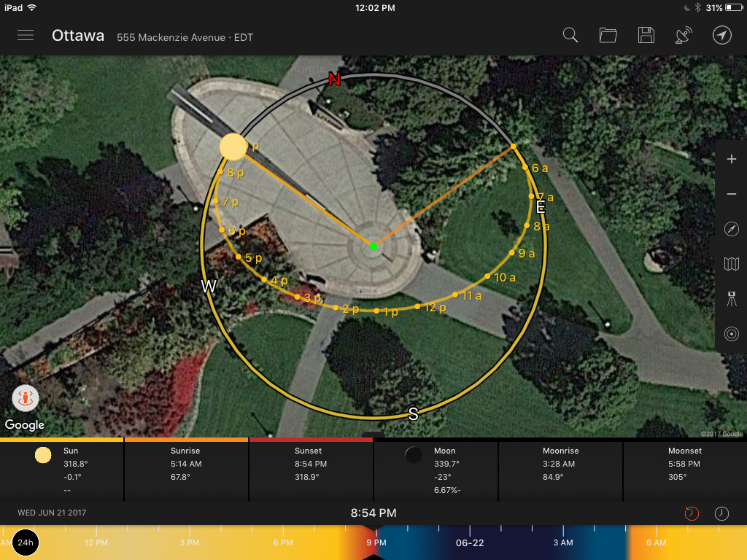Tap the red clock icon
Viewport: 747px width, 560px height.
click(x=692, y=513)
